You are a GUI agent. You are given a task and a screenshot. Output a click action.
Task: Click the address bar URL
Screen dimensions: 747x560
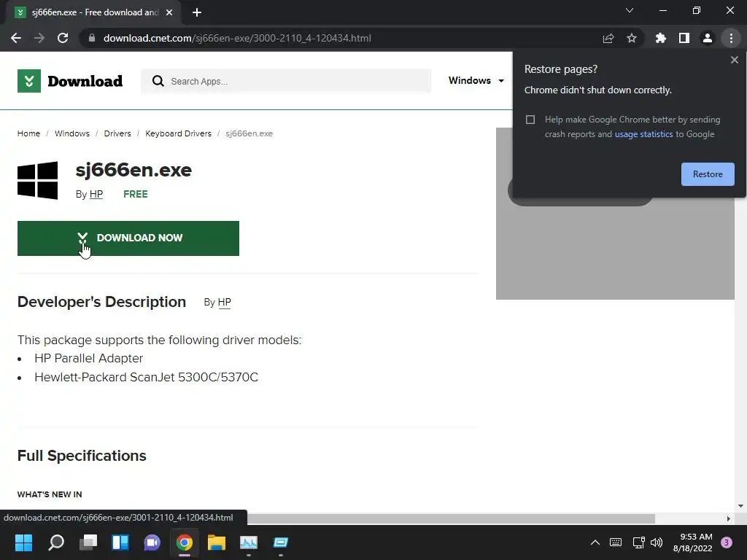pos(237,38)
